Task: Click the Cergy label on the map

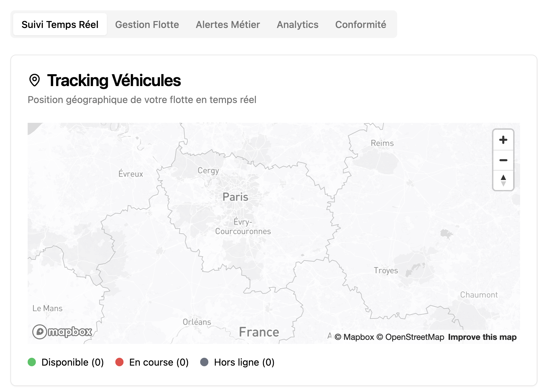Action: (x=208, y=171)
